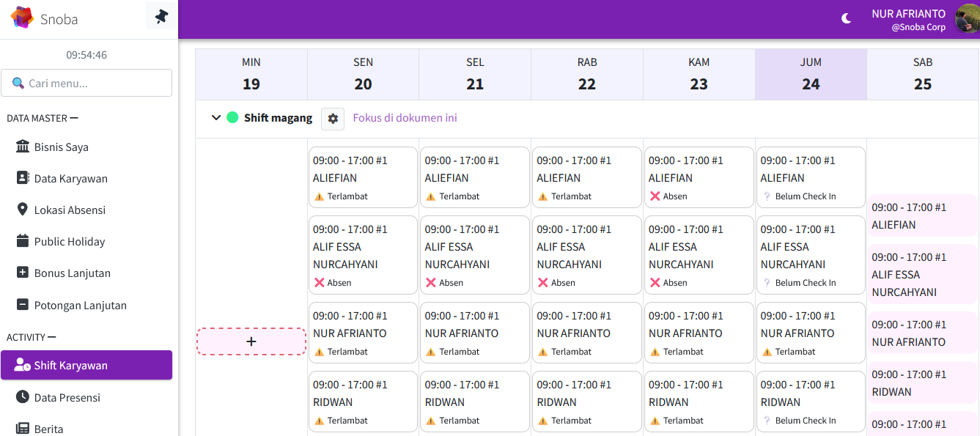Image resolution: width=980 pixels, height=436 pixels.
Task: Click the pin sidebar icon
Action: click(161, 16)
